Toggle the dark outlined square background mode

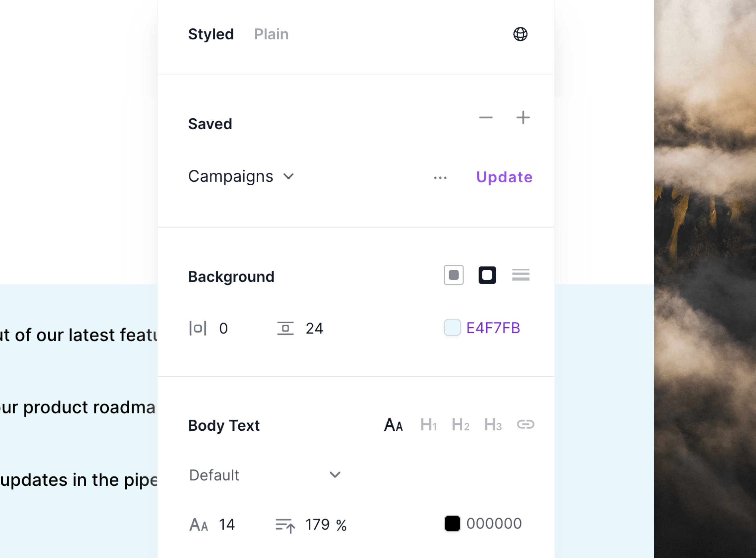487,275
